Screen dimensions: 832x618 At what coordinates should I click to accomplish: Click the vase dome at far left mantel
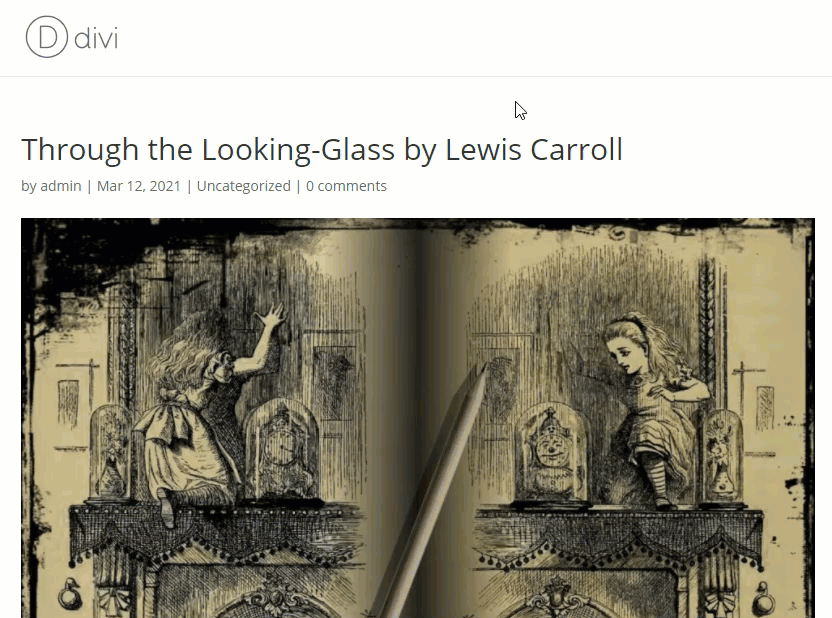[x=110, y=452]
